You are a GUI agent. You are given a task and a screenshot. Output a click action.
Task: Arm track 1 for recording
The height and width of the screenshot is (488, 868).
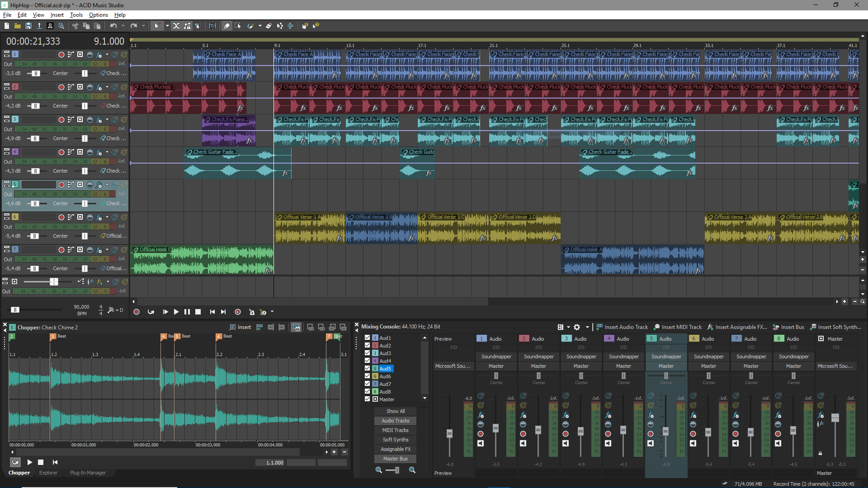(x=62, y=54)
